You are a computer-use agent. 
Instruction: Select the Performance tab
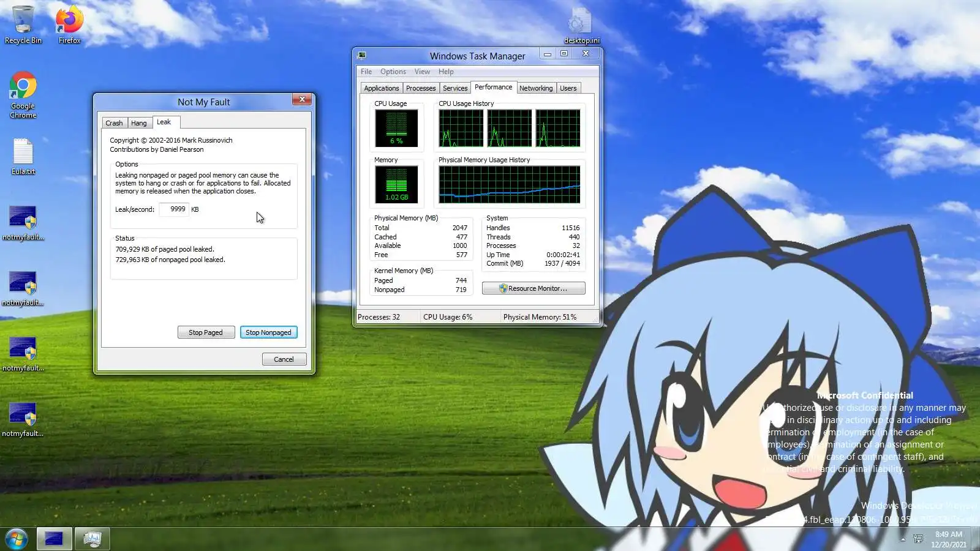click(x=494, y=87)
